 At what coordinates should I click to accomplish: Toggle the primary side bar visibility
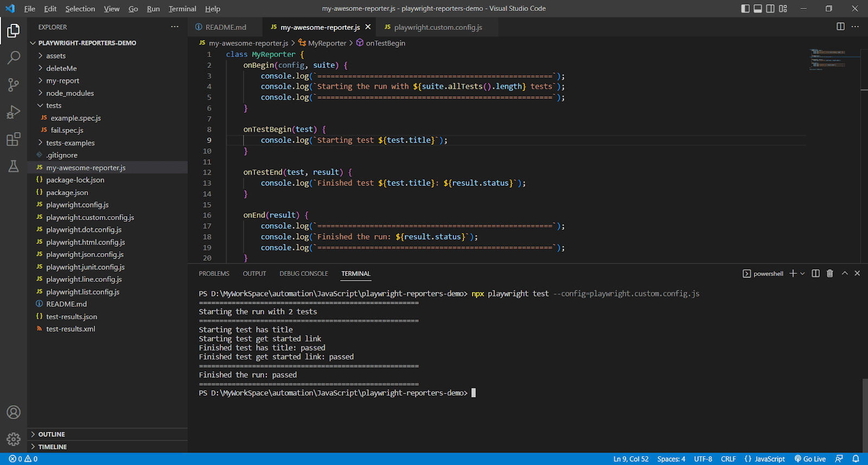pyautogui.click(x=745, y=9)
